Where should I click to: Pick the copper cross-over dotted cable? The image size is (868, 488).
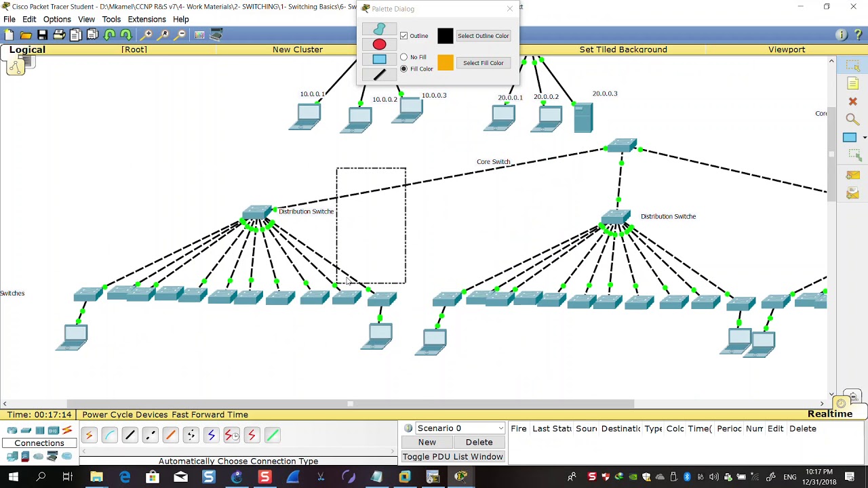[150, 435]
